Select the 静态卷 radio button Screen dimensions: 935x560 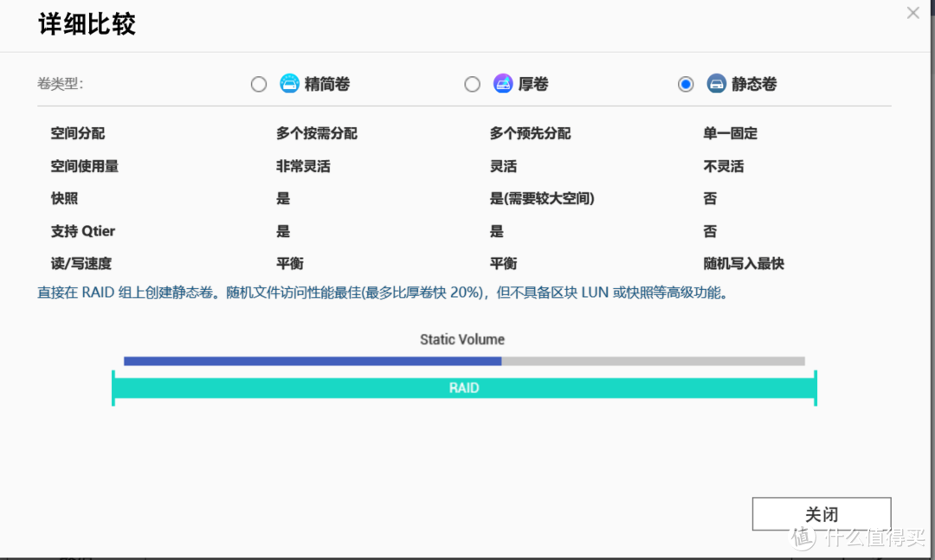[686, 84]
